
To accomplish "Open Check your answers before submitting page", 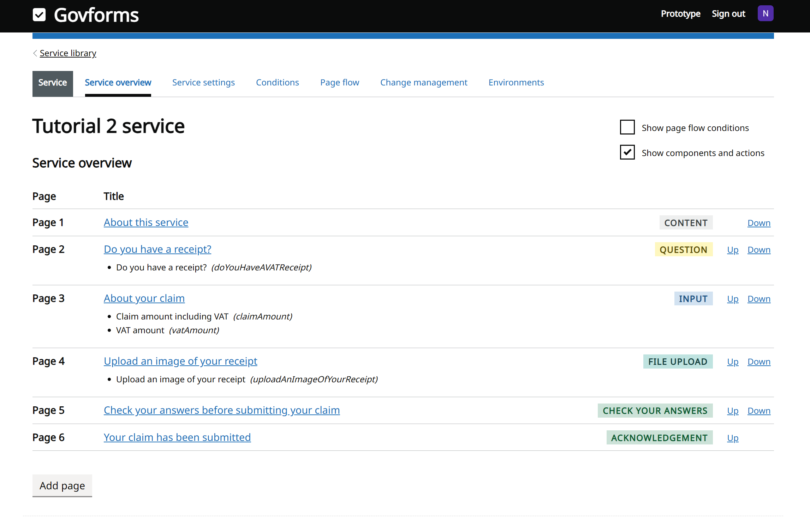I will [x=222, y=410].
